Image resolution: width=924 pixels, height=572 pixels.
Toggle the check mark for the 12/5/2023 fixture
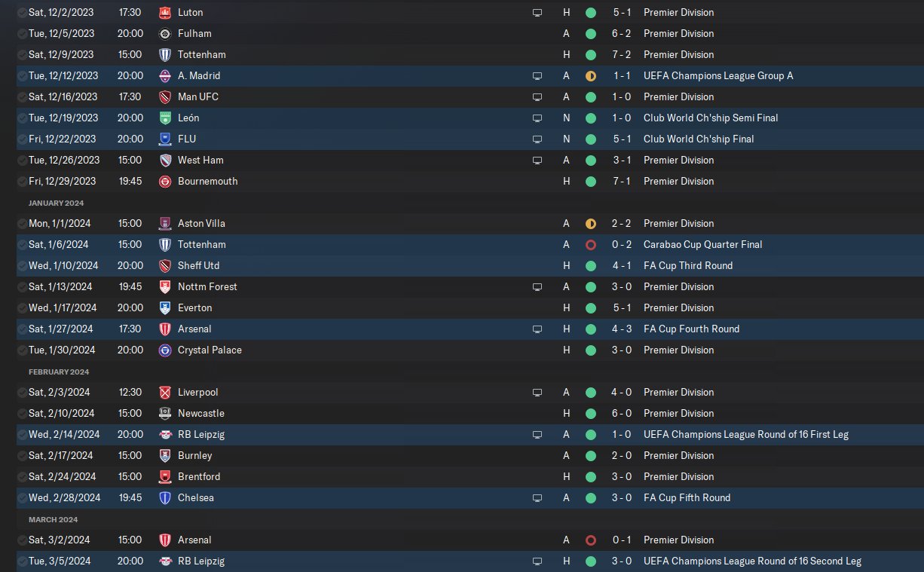(x=22, y=34)
